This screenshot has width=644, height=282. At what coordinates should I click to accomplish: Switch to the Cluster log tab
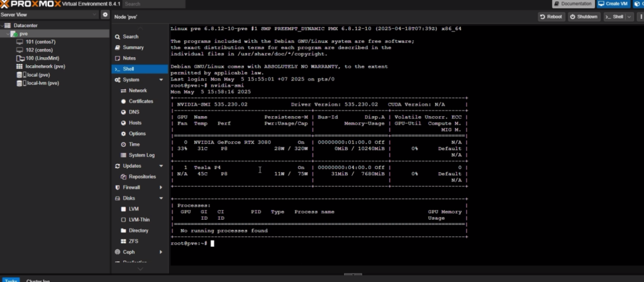pyautogui.click(x=38, y=281)
